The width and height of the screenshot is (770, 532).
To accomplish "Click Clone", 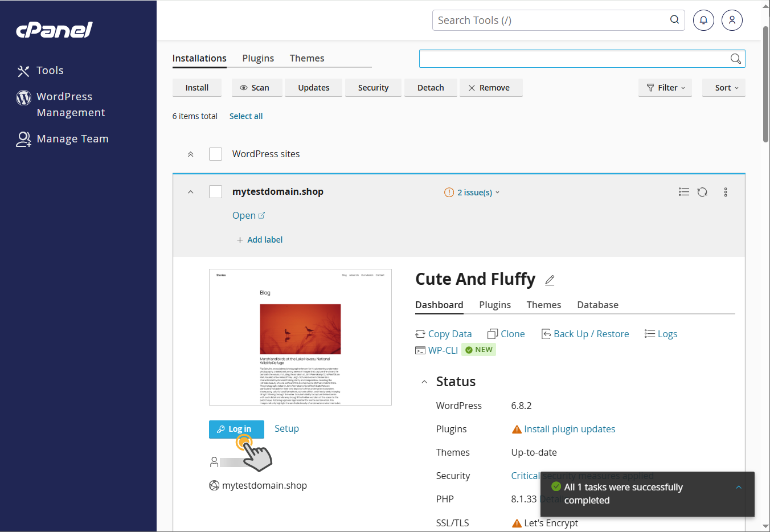I will coord(506,334).
